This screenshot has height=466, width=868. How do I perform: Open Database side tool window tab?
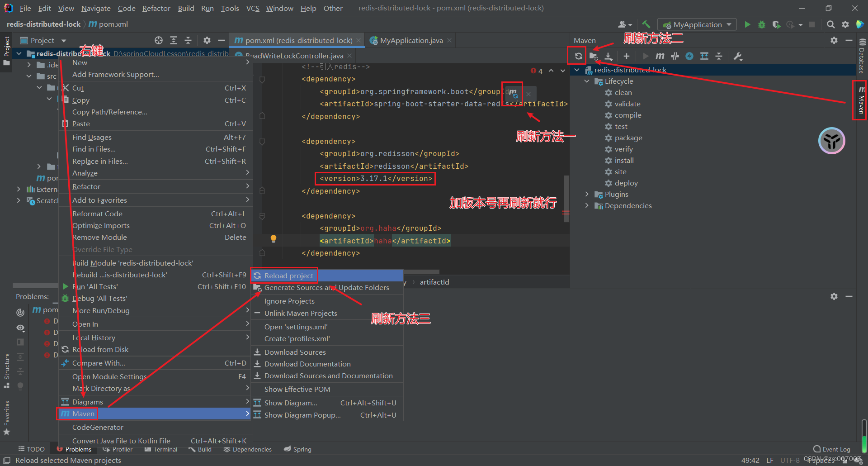point(862,56)
